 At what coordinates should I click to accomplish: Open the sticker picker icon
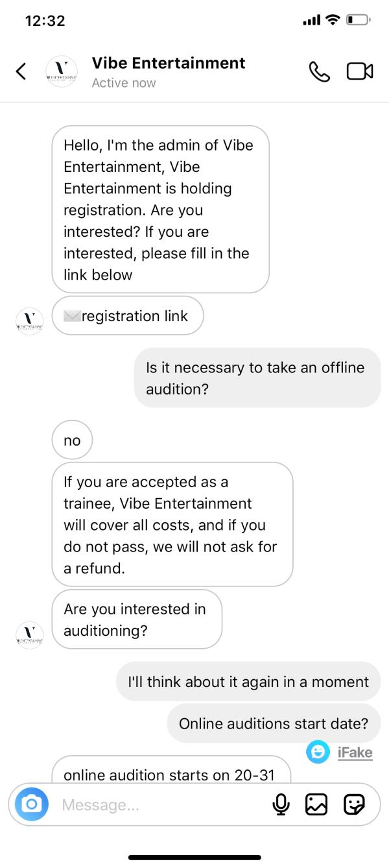click(353, 804)
